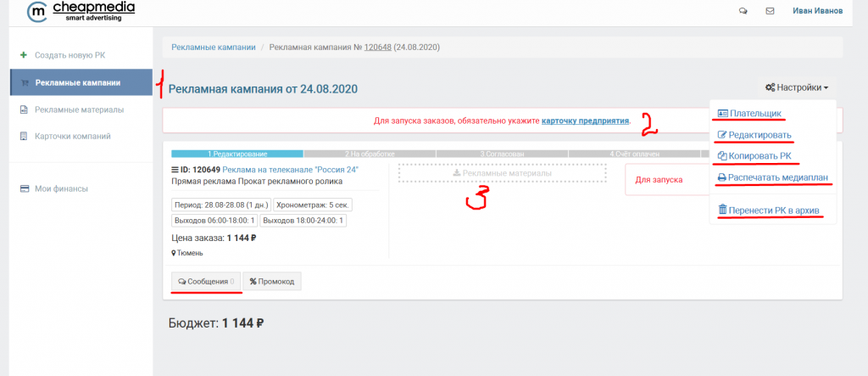Open the envelope mail icon
This screenshot has height=376, width=868.
tap(770, 11)
